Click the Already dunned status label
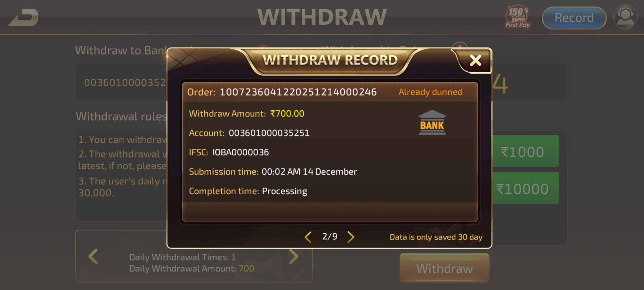The width and height of the screenshot is (644, 290). (430, 92)
